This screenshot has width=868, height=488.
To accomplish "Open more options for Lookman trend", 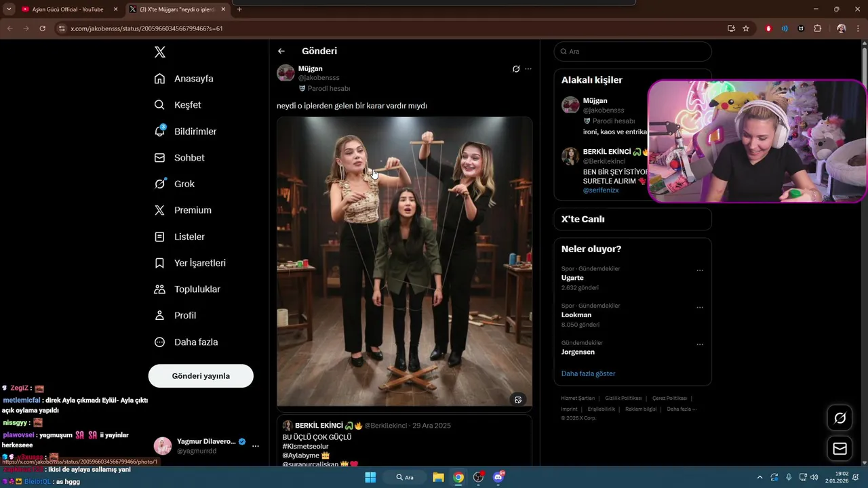I will [x=700, y=307].
